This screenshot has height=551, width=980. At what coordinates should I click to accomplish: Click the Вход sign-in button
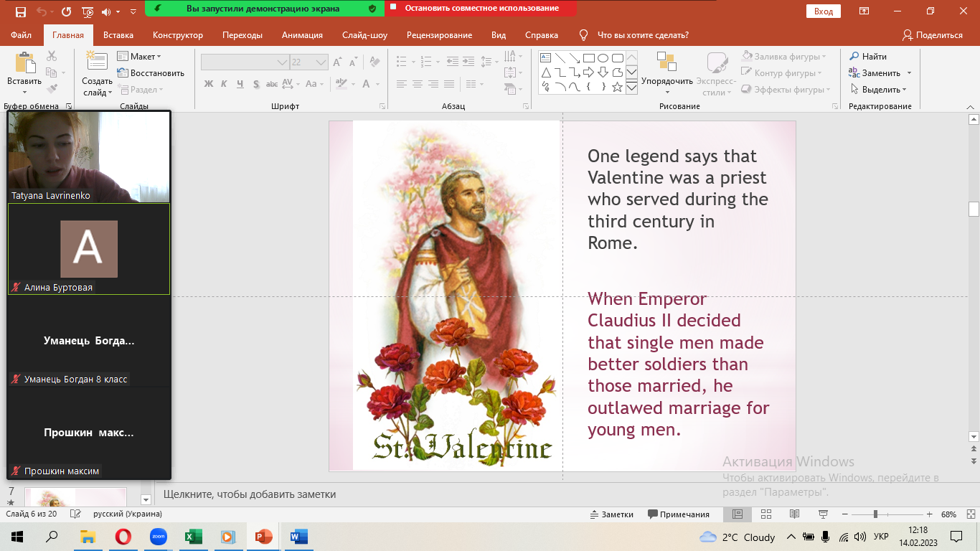[824, 11]
